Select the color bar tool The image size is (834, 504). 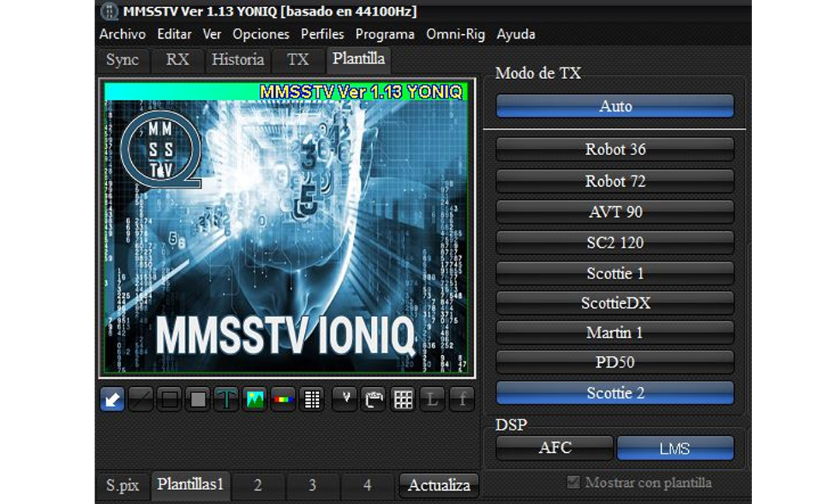pyautogui.click(x=283, y=399)
